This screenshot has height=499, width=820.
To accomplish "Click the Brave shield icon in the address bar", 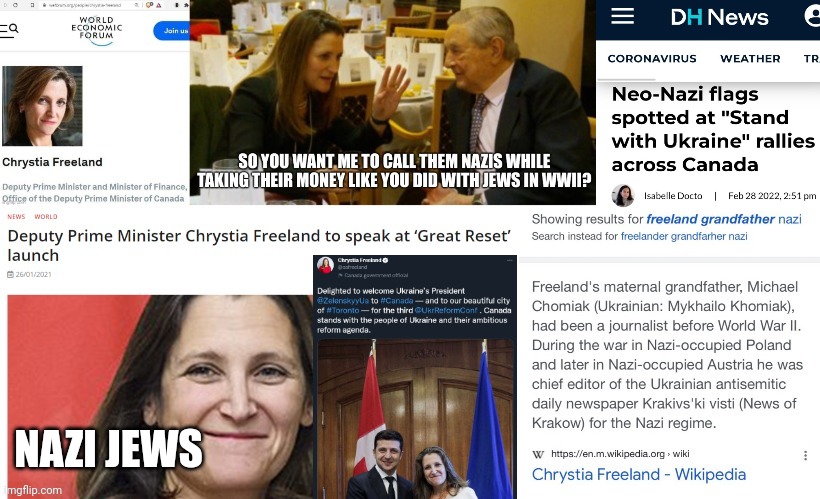I will point(149,5).
